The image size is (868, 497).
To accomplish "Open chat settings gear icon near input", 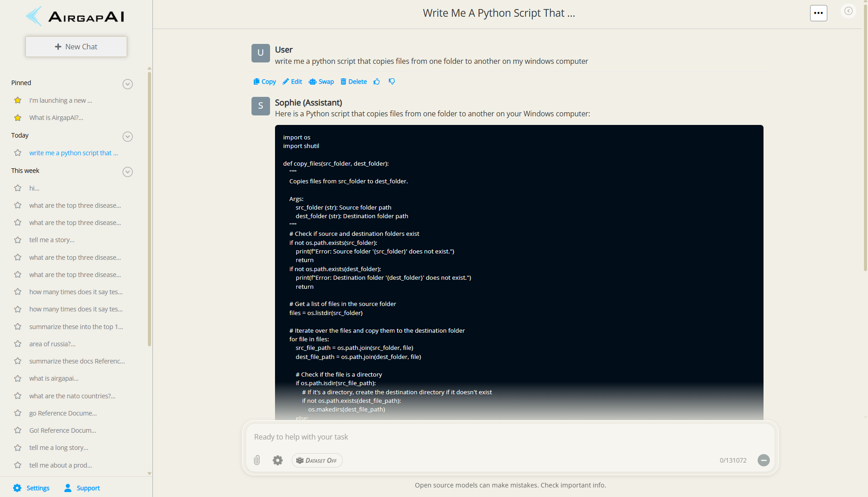I will click(278, 460).
